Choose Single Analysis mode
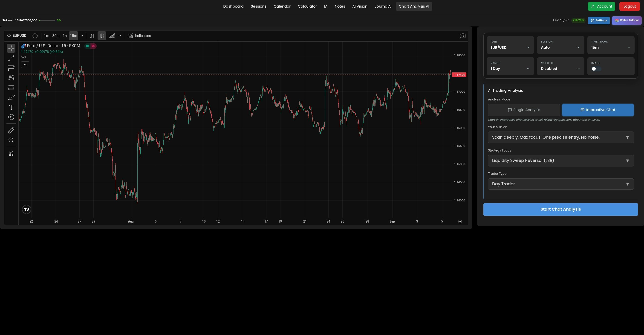The width and height of the screenshot is (644, 335). [x=524, y=110]
